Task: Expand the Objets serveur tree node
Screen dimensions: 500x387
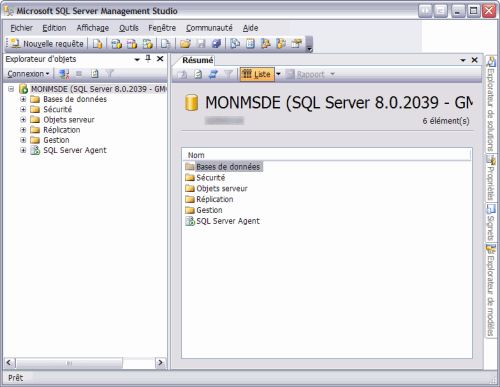Action: pos(23,120)
